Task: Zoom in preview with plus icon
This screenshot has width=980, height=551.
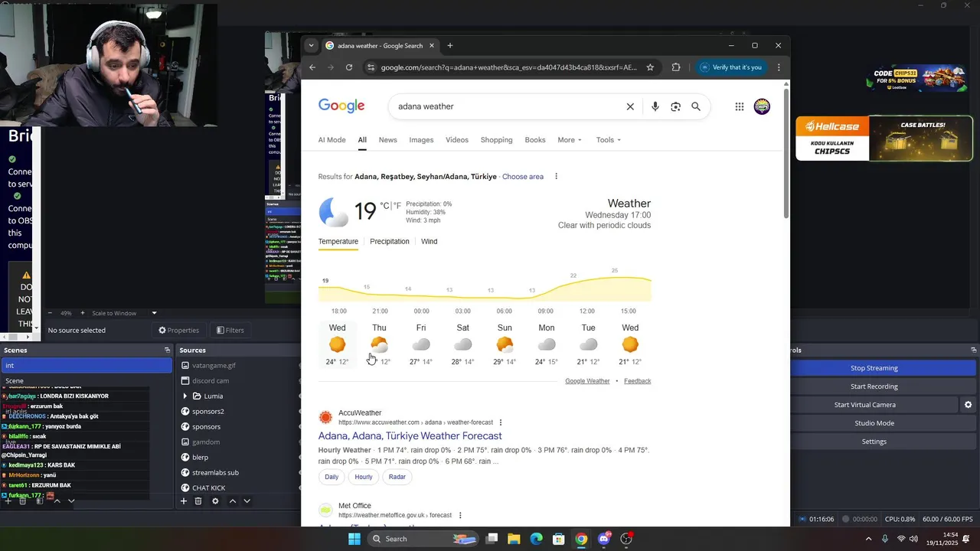Action: [83, 313]
